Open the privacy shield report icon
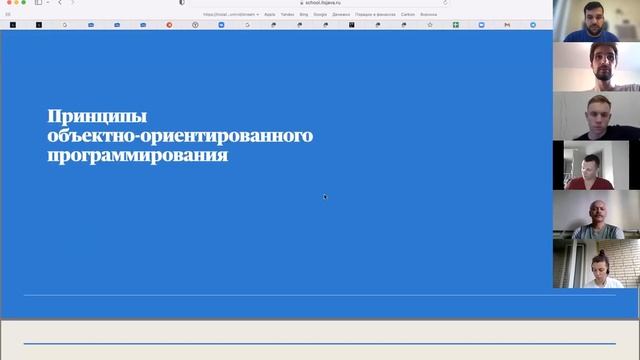Image resolution: width=640 pixels, height=360 pixels. coord(182,2)
